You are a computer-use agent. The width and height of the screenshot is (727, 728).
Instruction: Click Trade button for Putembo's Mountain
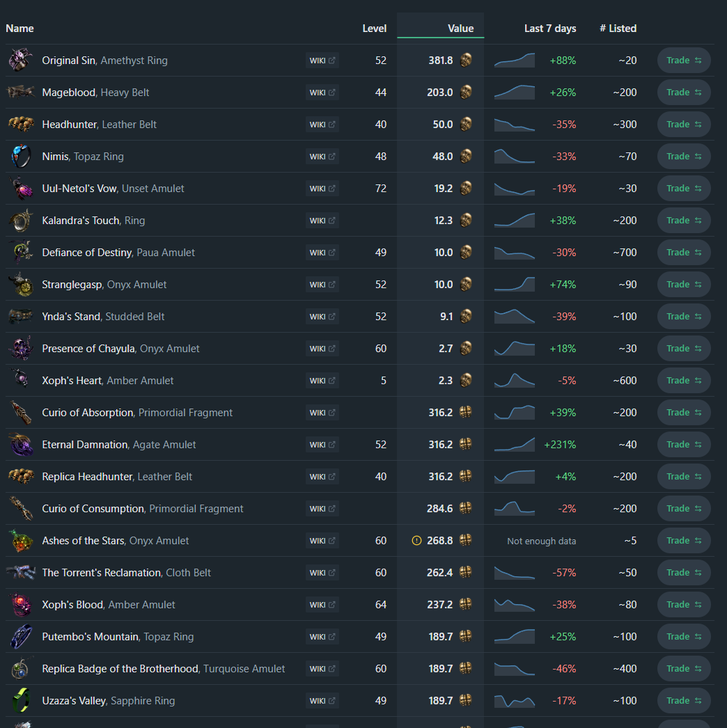684,637
